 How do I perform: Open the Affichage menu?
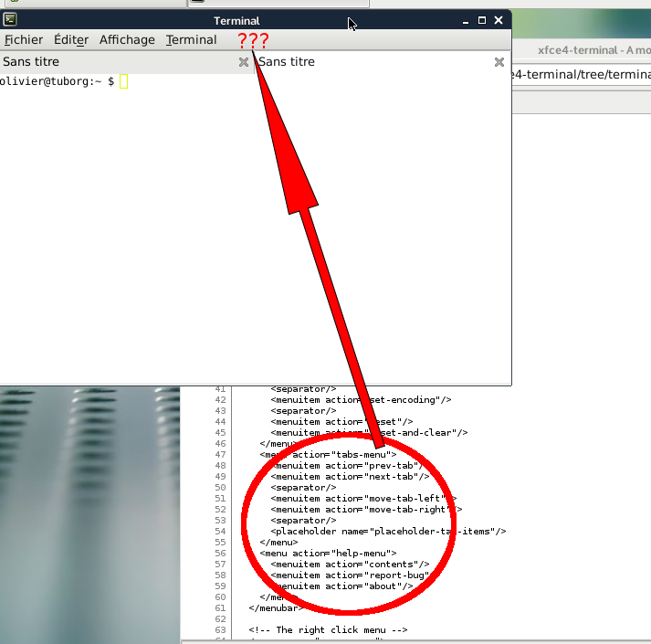click(127, 39)
